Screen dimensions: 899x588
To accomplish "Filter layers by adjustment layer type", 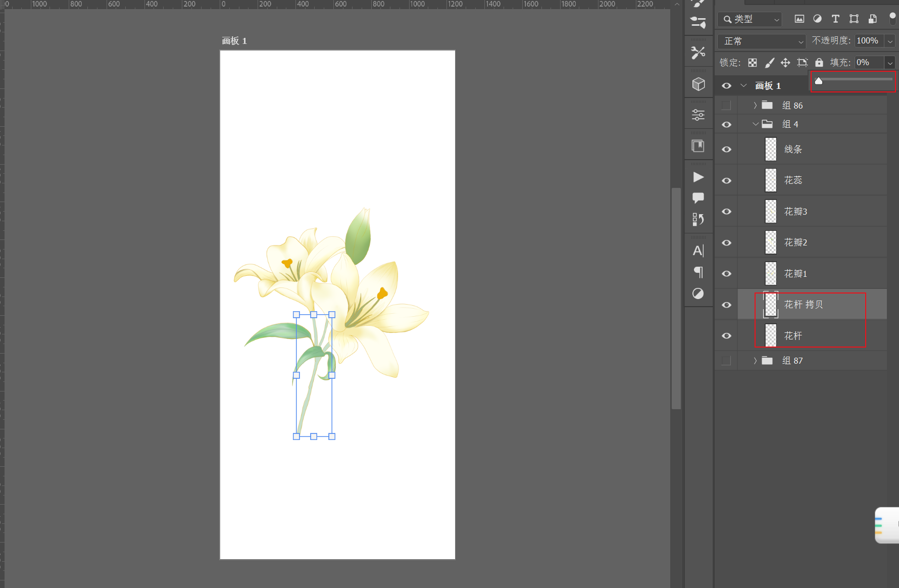I will point(817,19).
